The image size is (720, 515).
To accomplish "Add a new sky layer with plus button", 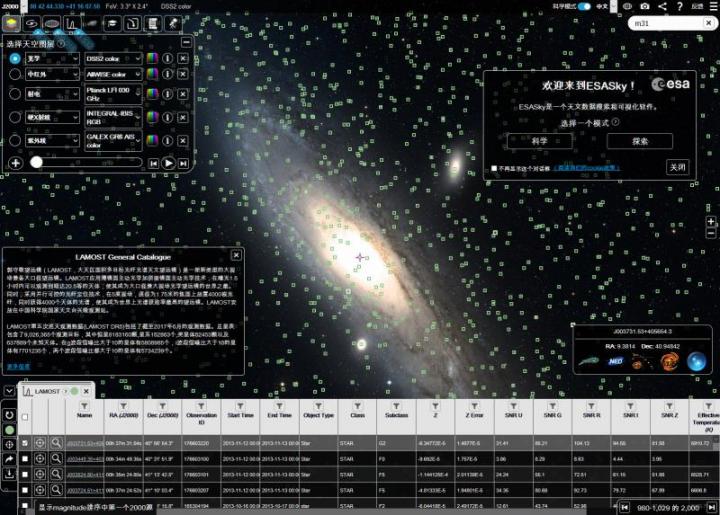I will coord(15,163).
